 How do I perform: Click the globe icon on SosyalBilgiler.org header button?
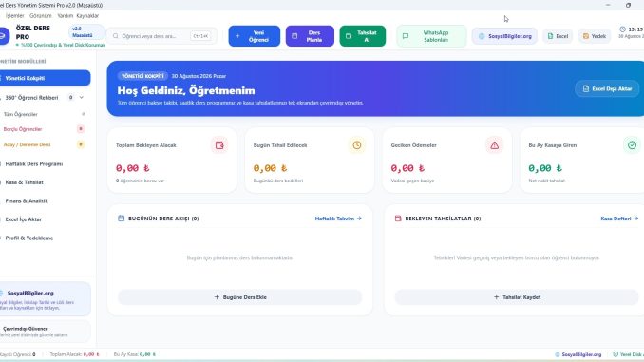click(482, 36)
